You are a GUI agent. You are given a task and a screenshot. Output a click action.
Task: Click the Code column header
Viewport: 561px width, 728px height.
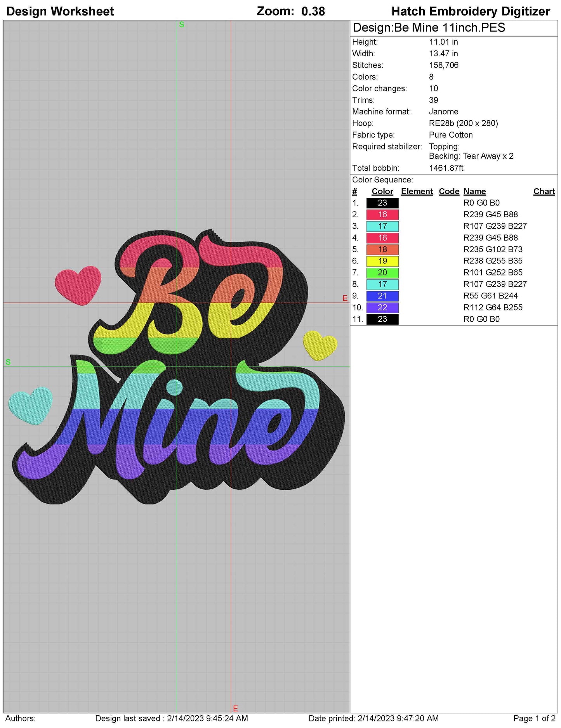click(449, 192)
